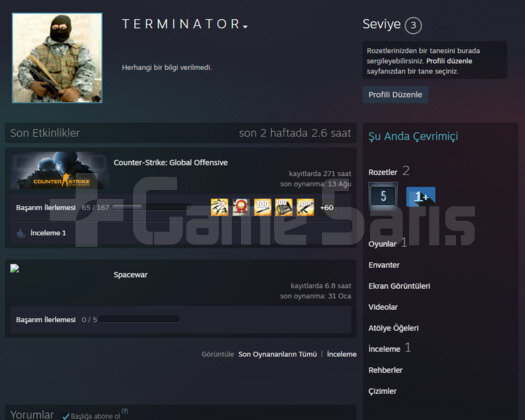This screenshot has width=525, height=420.
Task: Click the 'kayıtlarda 6.8 saat' playtime text
Action: 321,286
